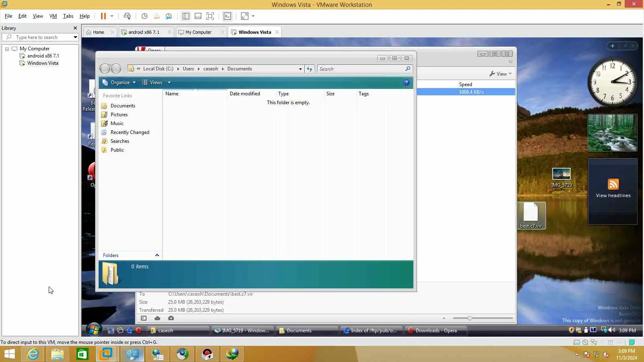The height and width of the screenshot is (362, 644).
Task: Open the VM menu
Action: tap(53, 16)
